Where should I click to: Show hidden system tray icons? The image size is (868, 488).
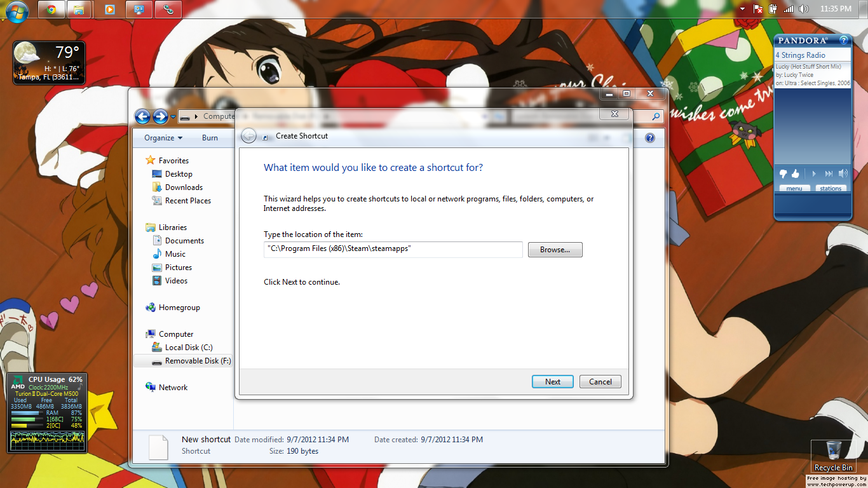point(742,9)
